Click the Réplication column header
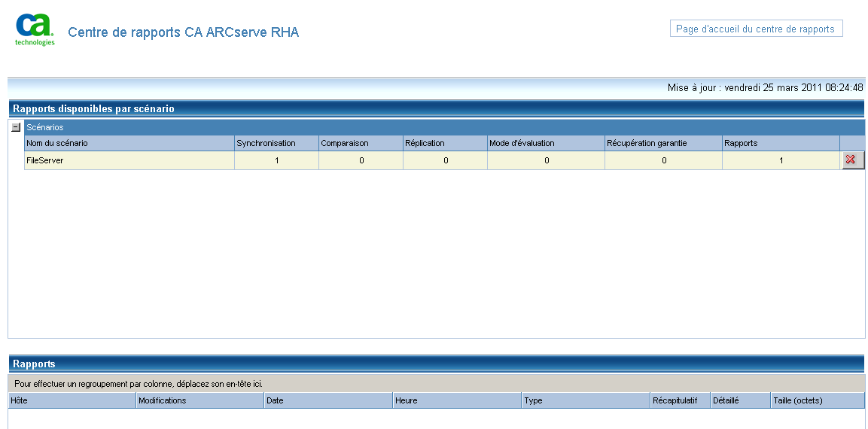 coord(445,143)
